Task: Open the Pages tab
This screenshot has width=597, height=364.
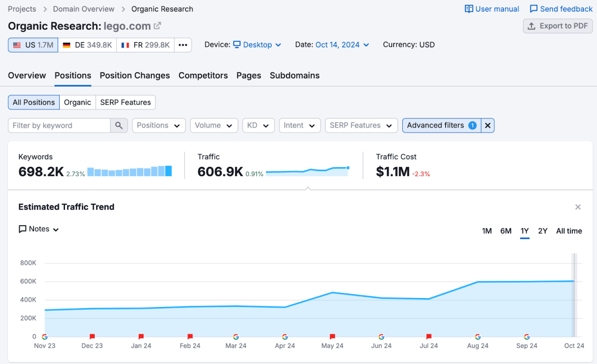Action: coord(249,75)
